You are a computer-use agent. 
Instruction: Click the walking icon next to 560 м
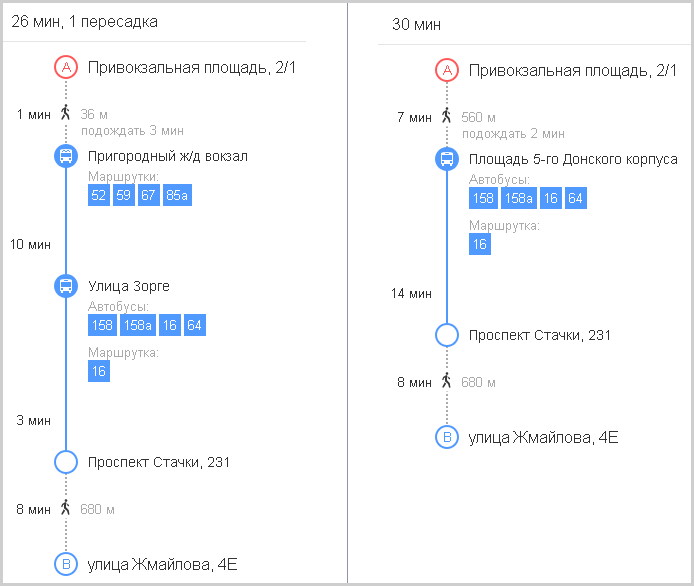point(447,116)
